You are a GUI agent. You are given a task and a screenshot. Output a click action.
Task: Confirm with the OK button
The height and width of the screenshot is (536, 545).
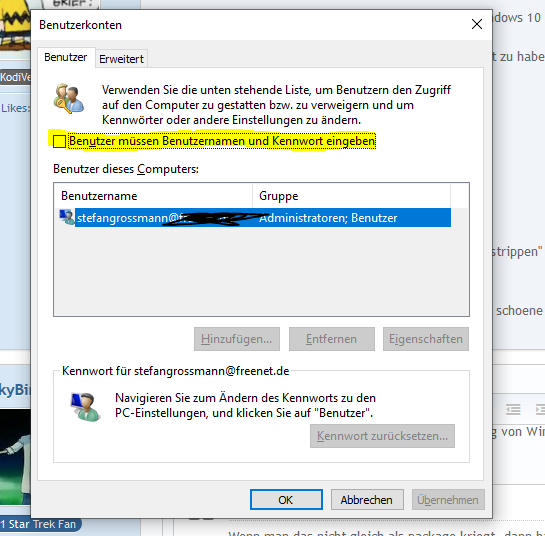286,500
